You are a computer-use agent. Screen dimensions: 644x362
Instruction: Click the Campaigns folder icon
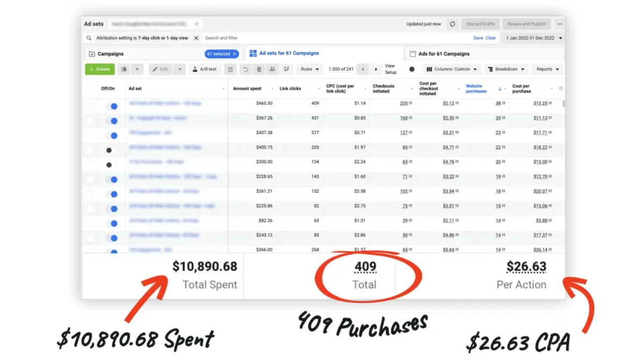coord(92,54)
